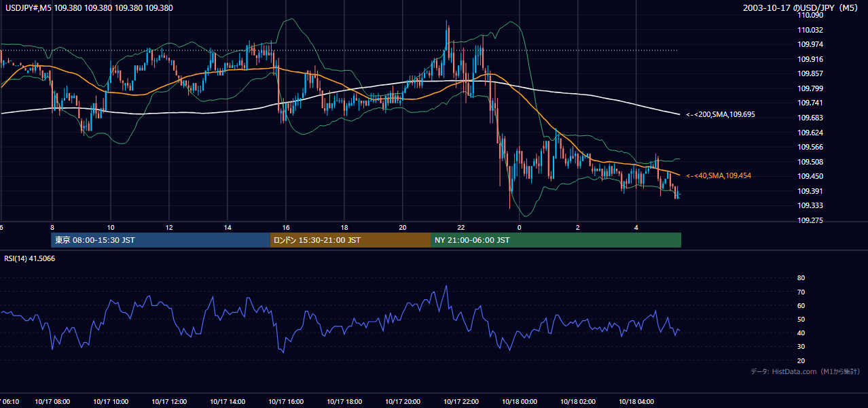Click the 40 SMA 109.454 label

718,175
